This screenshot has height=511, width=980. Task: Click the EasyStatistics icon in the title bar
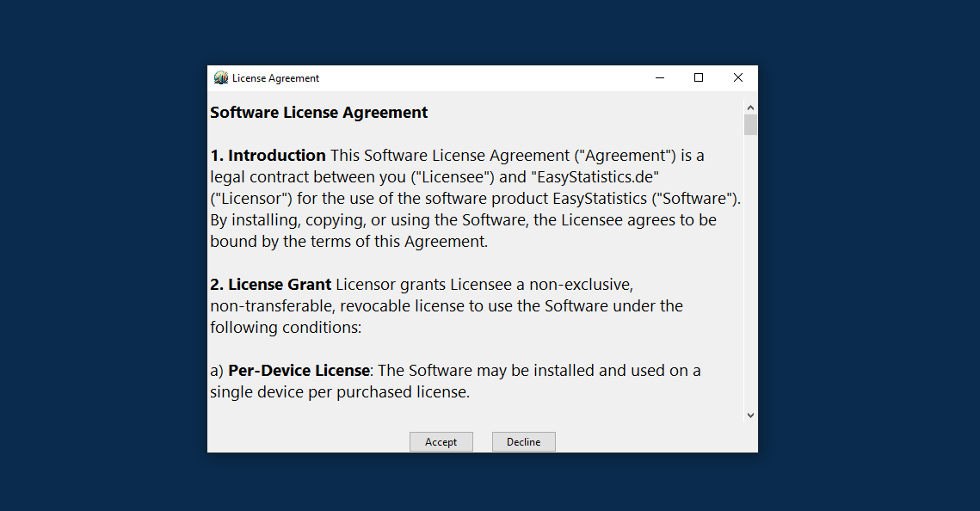coord(221,78)
